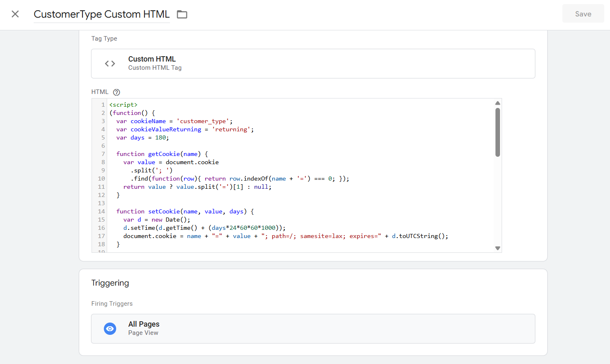Close the tag editor with the X
This screenshot has width=610, height=364.
(15, 14)
